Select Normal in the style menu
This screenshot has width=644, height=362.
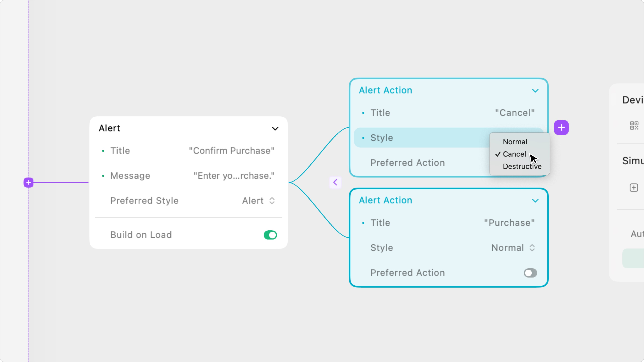[515, 142]
